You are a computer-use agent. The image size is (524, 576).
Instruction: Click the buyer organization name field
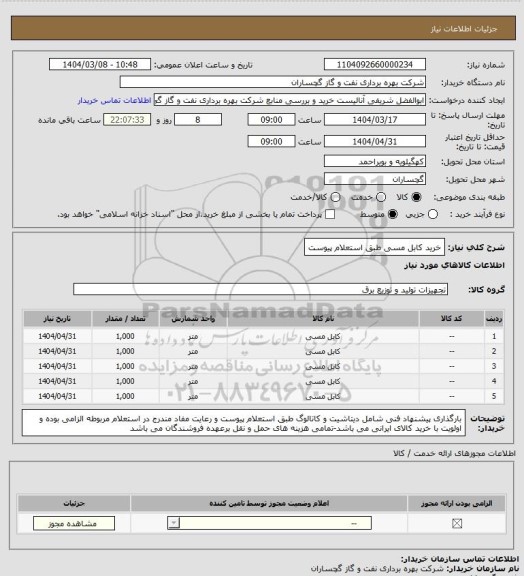pos(273,82)
